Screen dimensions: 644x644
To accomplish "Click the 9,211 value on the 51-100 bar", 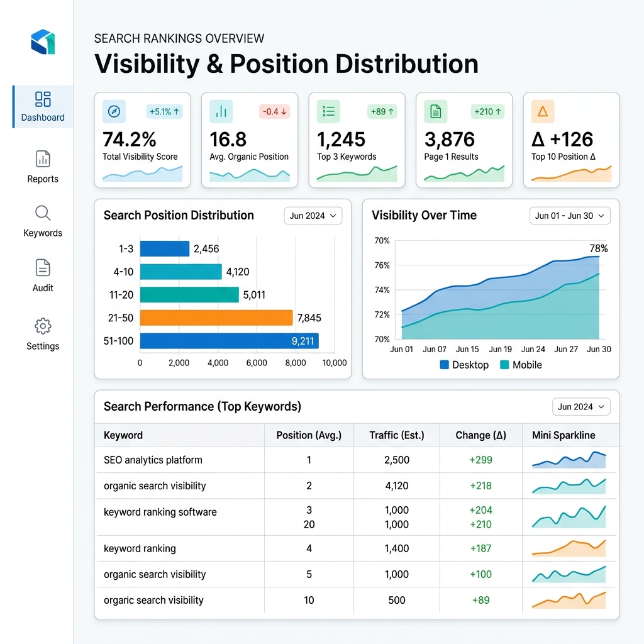I will coord(303,341).
